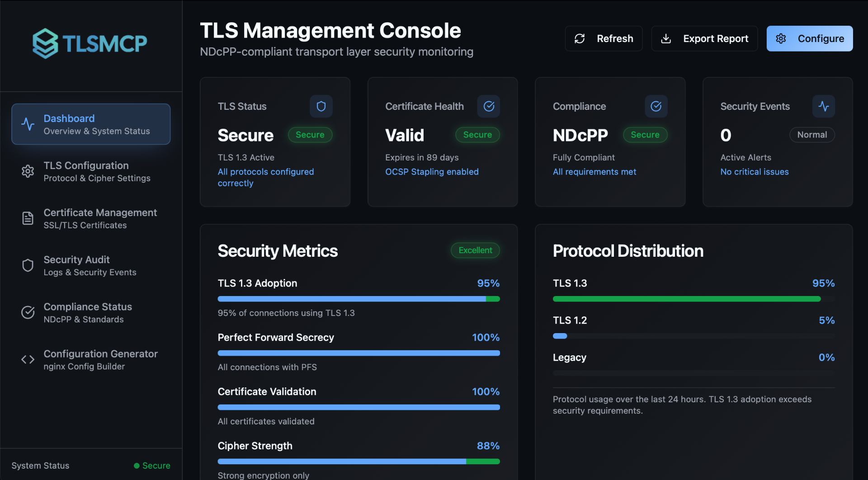Select Dashboard in the sidebar
The height and width of the screenshot is (480, 868).
pos(90,124)
